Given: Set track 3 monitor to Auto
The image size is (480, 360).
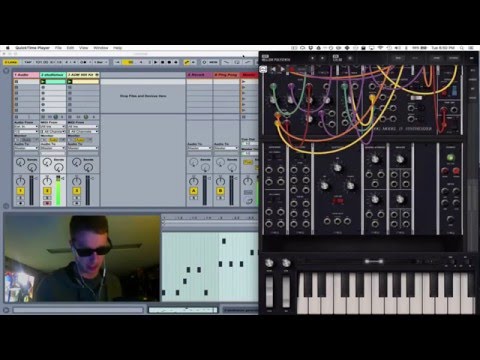Looking at the screenshot, I should click(80, 140).
